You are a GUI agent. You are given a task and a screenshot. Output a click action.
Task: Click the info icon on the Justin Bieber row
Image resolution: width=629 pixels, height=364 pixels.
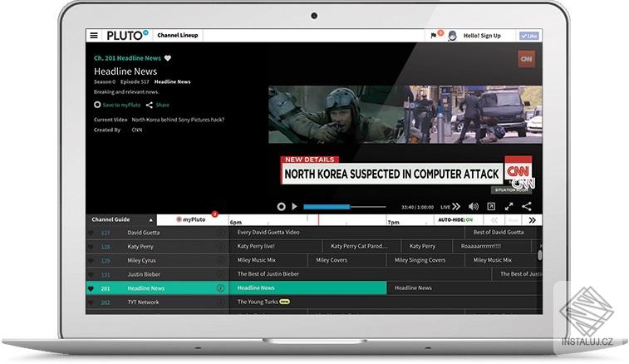221,274
